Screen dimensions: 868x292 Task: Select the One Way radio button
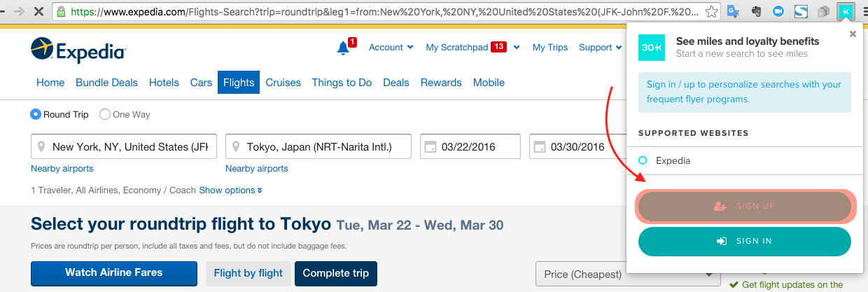point(105,114)
